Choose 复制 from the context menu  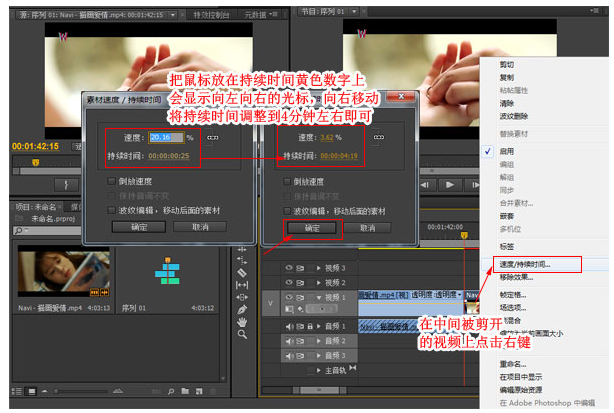[x=506, y=78]
